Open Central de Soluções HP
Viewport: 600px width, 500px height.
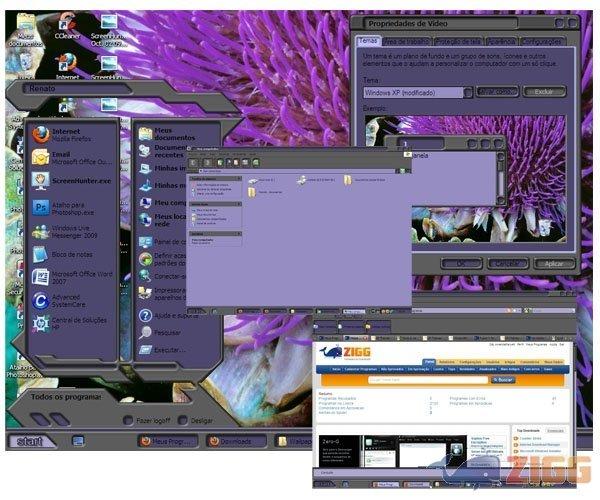pyautogui.click(x=72, y=324)
